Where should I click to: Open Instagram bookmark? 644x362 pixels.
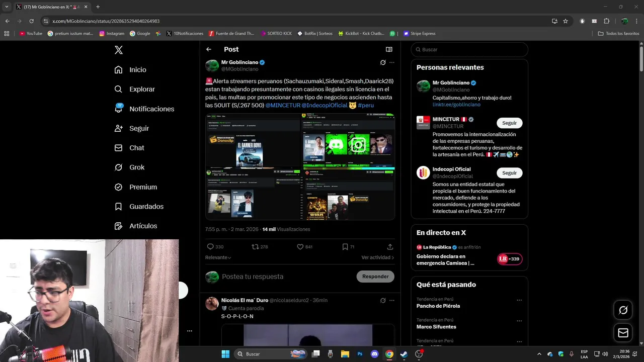click(x=112, y=34)
